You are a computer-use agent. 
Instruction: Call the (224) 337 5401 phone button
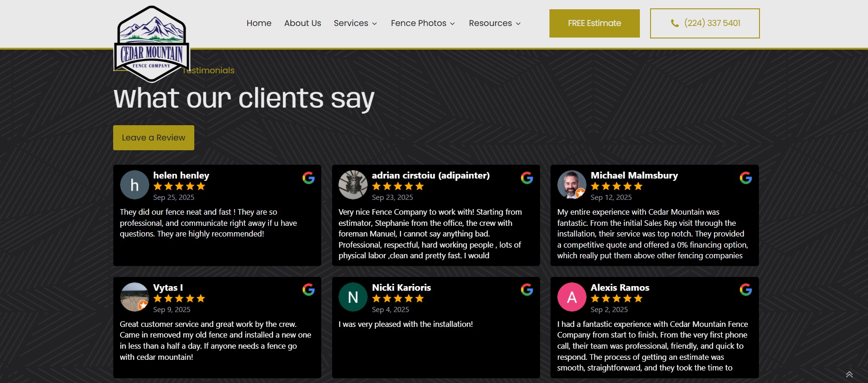pos(704,23)
